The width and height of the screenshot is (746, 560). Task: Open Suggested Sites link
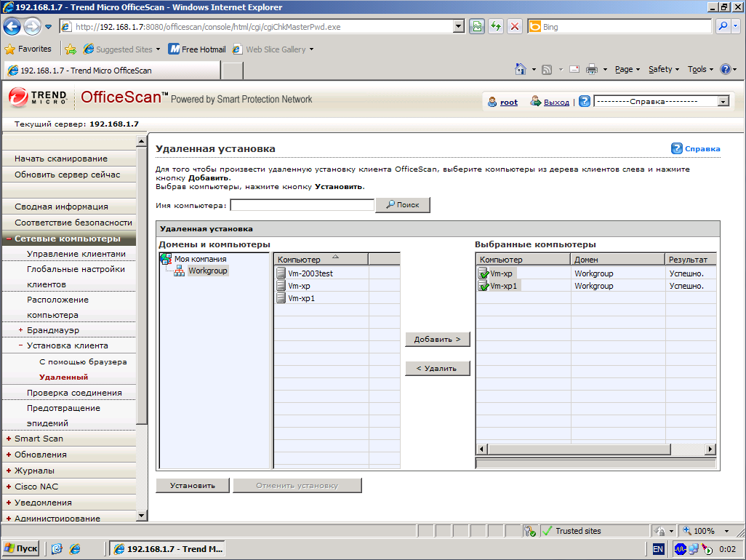point(121,49)
